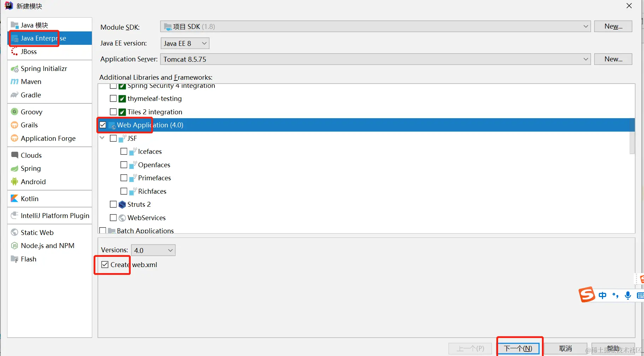
Task: Select Node.js and NPM module type
Action: (x=49, y=246)
